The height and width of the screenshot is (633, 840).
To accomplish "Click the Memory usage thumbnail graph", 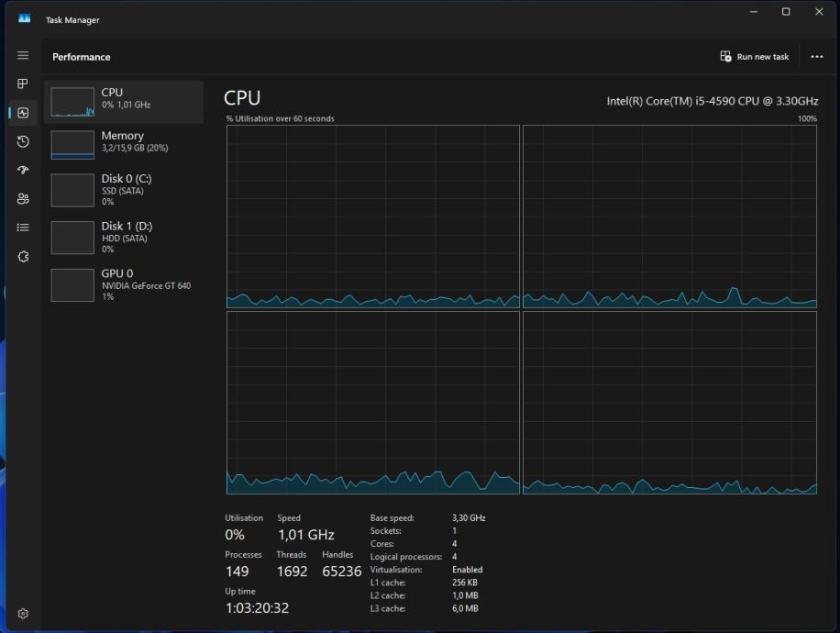I will coord(72,145).
